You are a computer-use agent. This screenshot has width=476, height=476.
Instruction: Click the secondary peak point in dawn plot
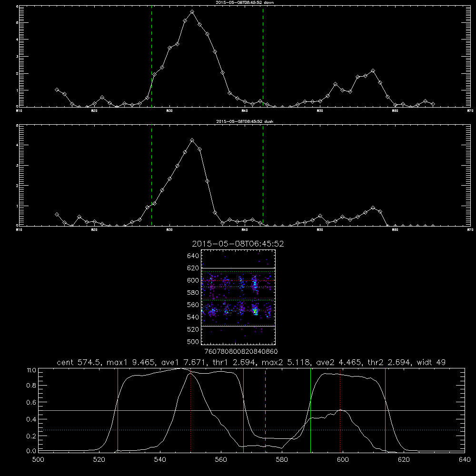click(x=373, y=71)
